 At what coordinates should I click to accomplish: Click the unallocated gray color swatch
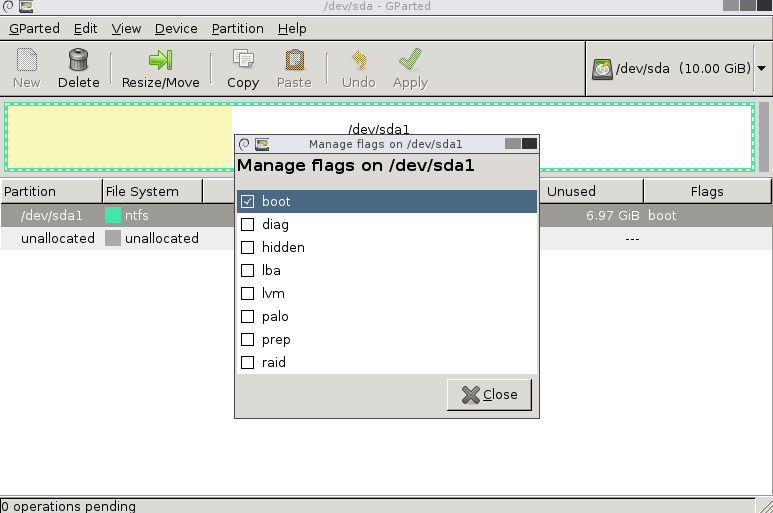[113, 239]
